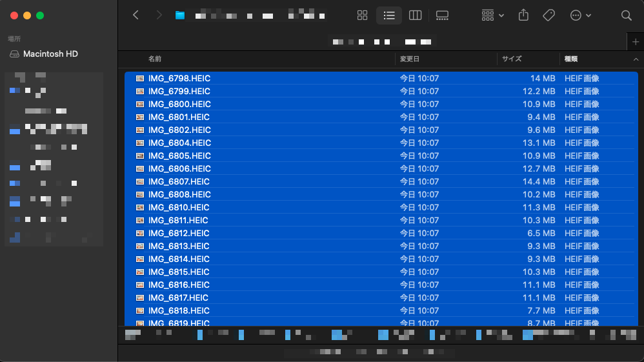The height and width of the screenshot is (362, 644).
Task: Switch to gallery view mode
Action: 442,15
